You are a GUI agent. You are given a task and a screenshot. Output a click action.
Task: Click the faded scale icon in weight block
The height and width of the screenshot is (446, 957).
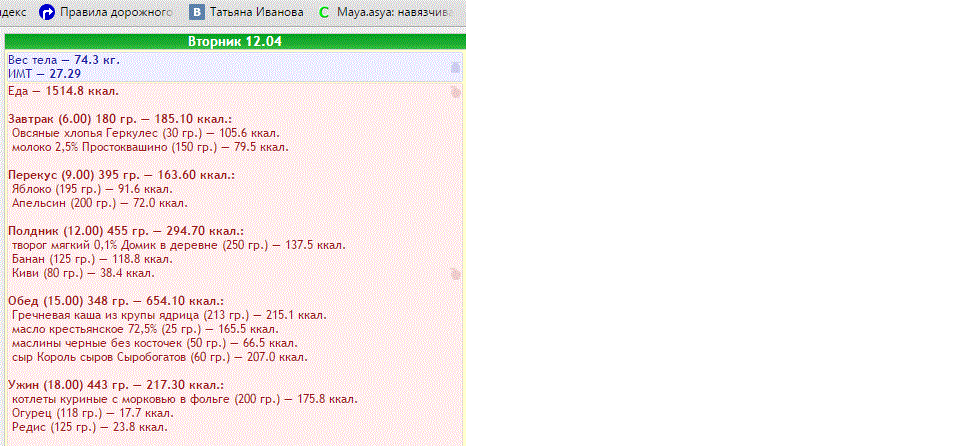pos(455,67)
